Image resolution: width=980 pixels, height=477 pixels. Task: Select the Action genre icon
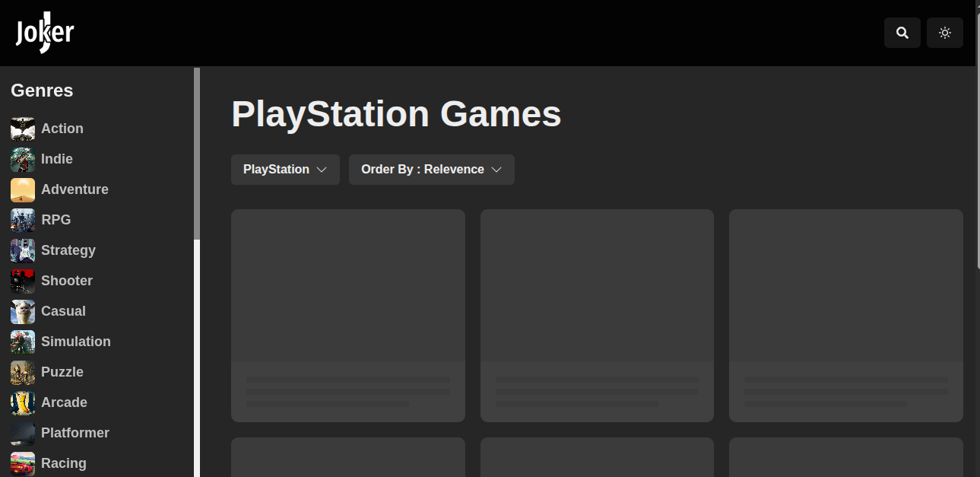click(x=22, y=129)
